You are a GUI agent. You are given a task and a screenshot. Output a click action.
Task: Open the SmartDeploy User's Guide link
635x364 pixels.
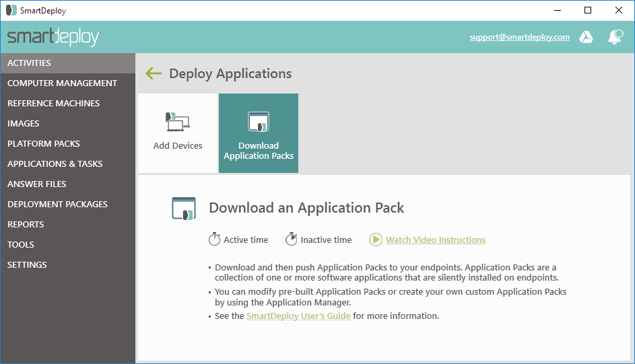298,316
